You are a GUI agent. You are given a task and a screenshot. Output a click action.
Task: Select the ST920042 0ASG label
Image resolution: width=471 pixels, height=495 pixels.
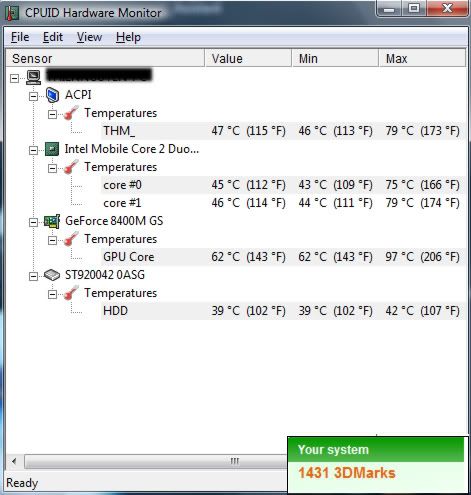tap(105, 275)
